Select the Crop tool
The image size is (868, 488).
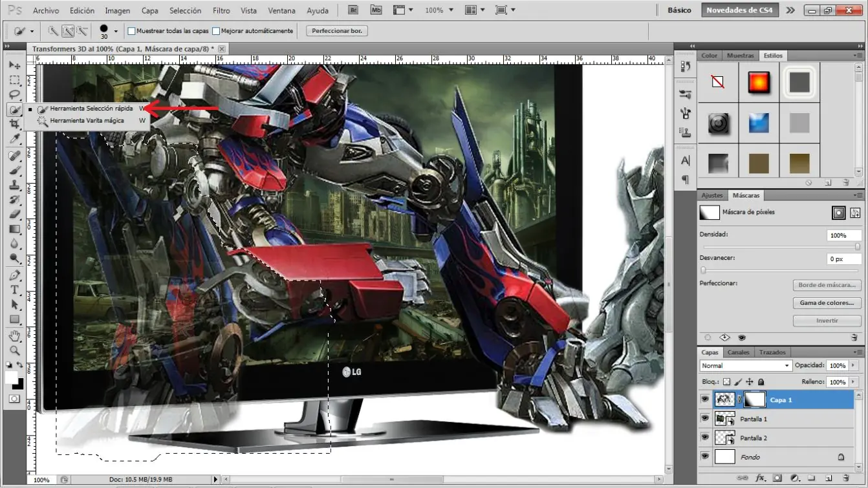[x=14, y=125]
